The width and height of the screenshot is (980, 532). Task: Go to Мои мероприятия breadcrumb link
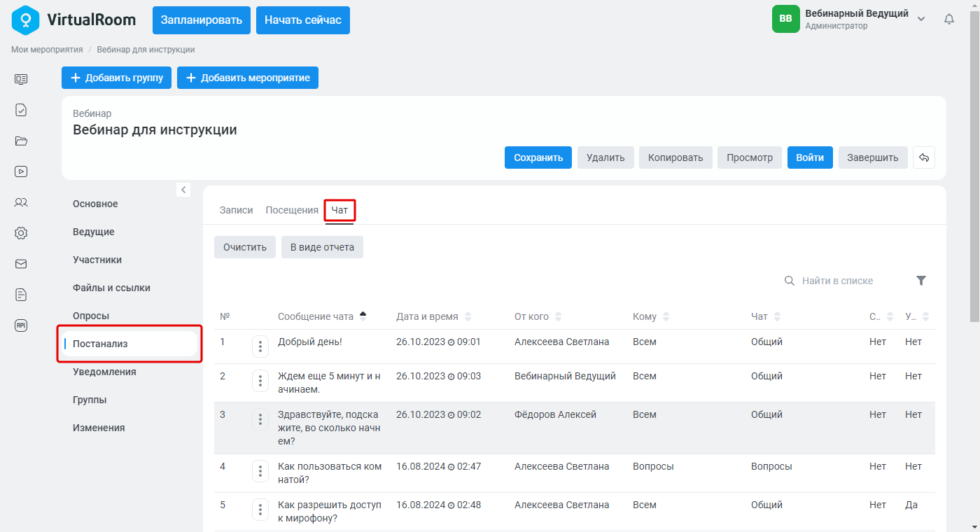click(x=47, y=50)
